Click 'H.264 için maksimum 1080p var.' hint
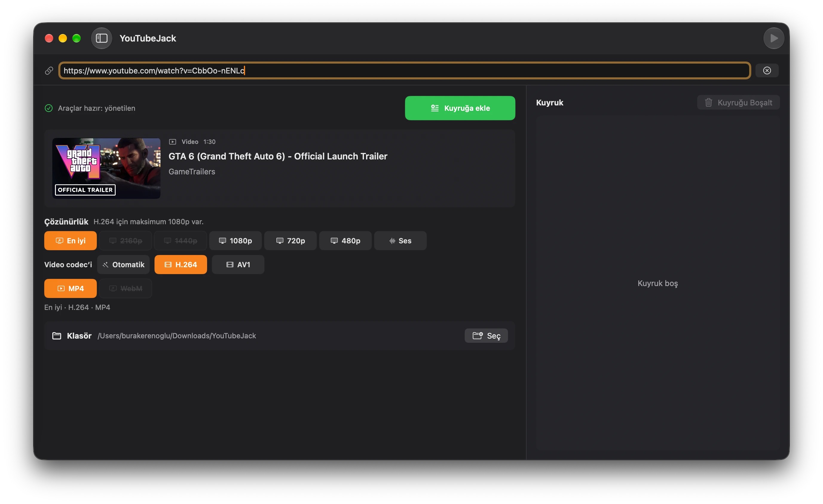The height and width of the screenshot is (504, 823). (148, 222)
